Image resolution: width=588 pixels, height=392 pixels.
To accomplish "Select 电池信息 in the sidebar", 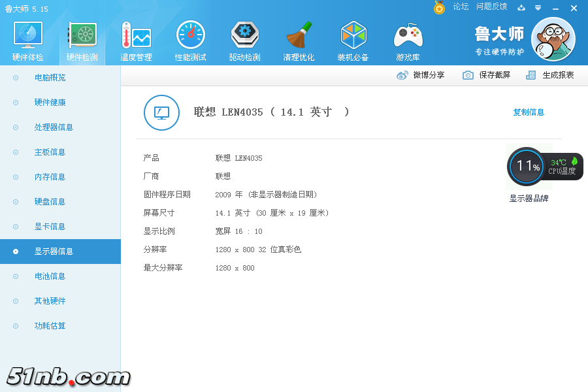I will 50,276.
